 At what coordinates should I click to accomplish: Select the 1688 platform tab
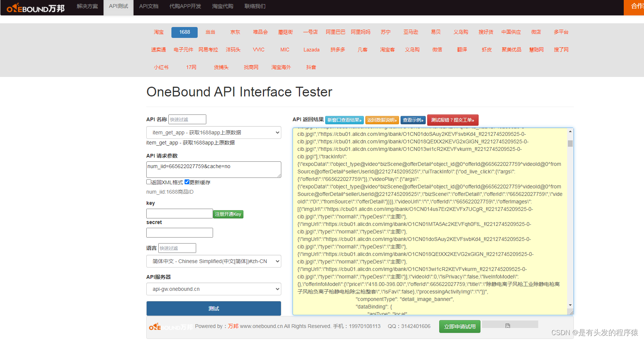185,32
